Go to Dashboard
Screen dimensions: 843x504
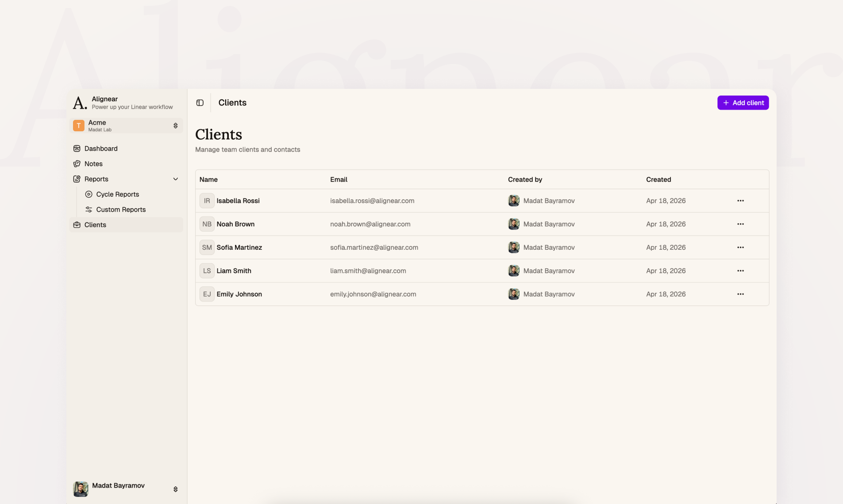click(x=126, y=149)
